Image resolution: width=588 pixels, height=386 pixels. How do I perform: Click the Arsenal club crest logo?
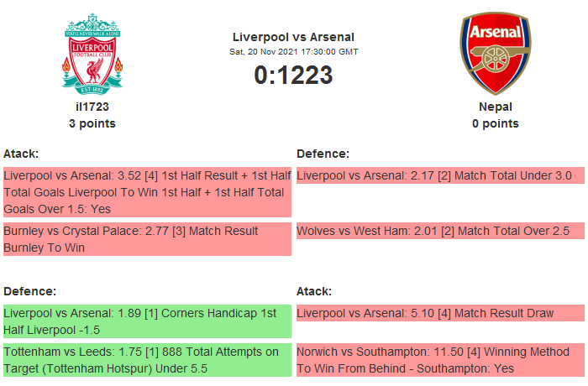point(495,53)
